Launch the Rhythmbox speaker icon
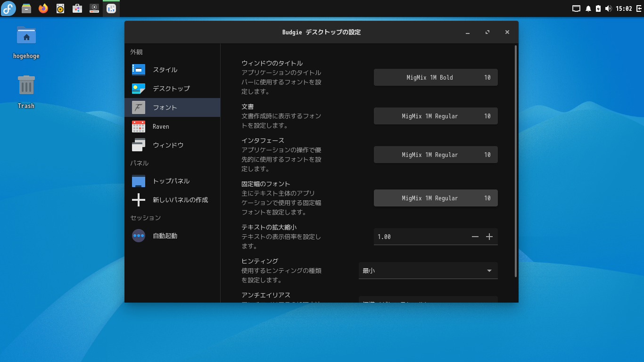This screenshot has height=362, width=644. [x=60, y=8]
